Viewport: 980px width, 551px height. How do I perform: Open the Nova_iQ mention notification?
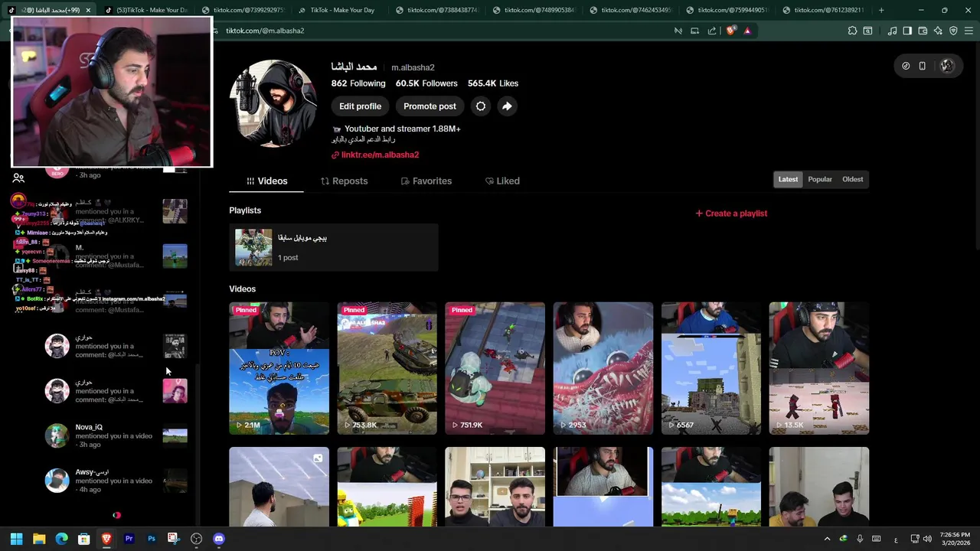tap(116, 435)
